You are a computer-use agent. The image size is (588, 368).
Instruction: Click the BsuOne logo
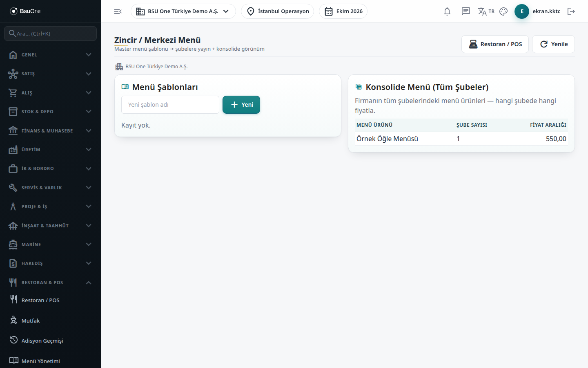(x=25, y=11)
